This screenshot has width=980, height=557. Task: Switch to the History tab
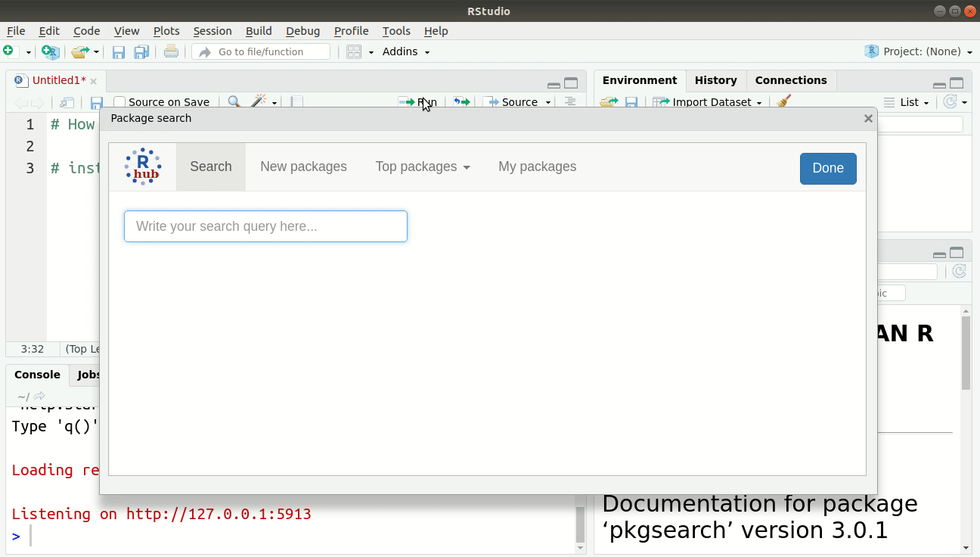[x=715, y=80]
